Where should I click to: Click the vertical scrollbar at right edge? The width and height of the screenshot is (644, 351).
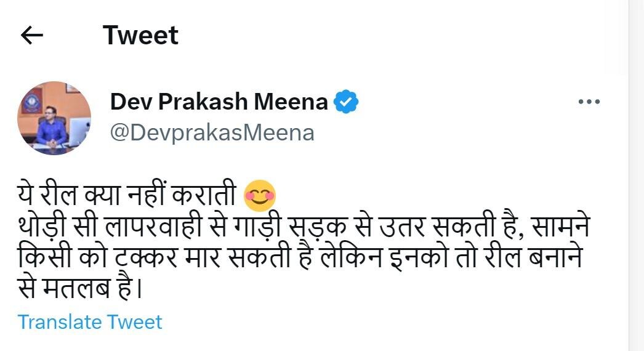(635, 175)
